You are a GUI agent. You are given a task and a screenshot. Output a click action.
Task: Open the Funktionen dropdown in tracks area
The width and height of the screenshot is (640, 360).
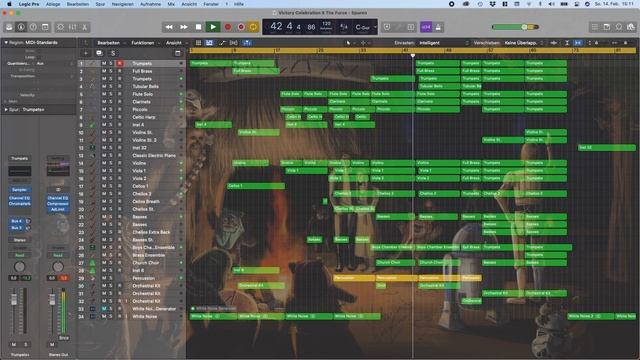(x=144, y=42)
